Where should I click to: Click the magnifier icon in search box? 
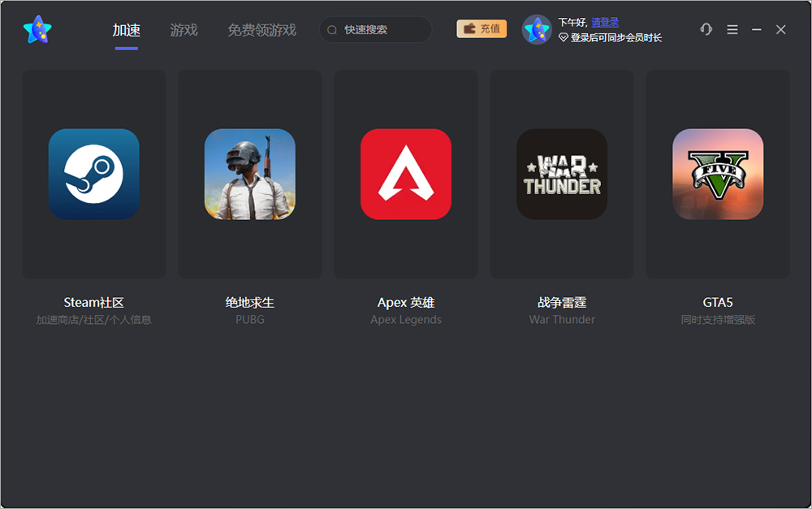(x=332, y=30)
